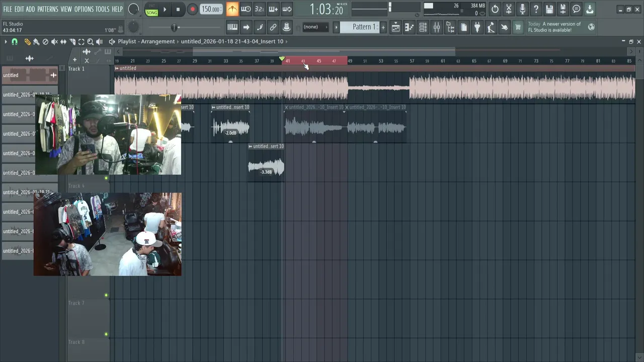Toggle loop recording button
Viewport: 644px width, 362px height.
click(x=287, y=9)
